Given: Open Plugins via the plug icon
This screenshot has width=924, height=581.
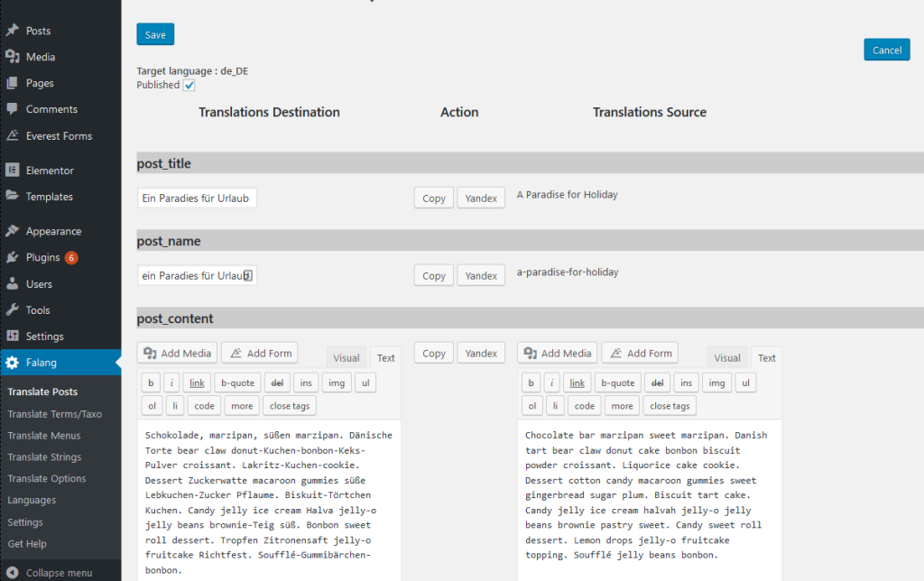Looking at the screenshot, I should click(13, 256).
